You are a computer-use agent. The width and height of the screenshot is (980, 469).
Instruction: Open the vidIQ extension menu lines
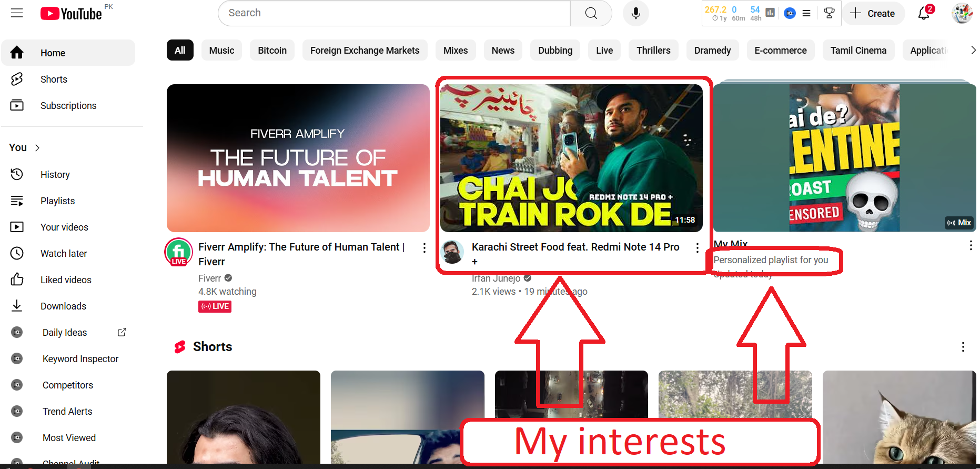pos(806,13)
